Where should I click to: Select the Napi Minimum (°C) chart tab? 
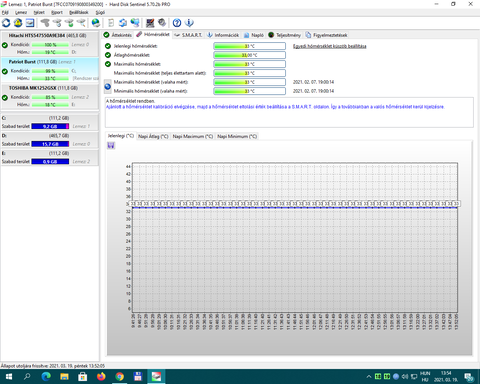pos(237,136)
